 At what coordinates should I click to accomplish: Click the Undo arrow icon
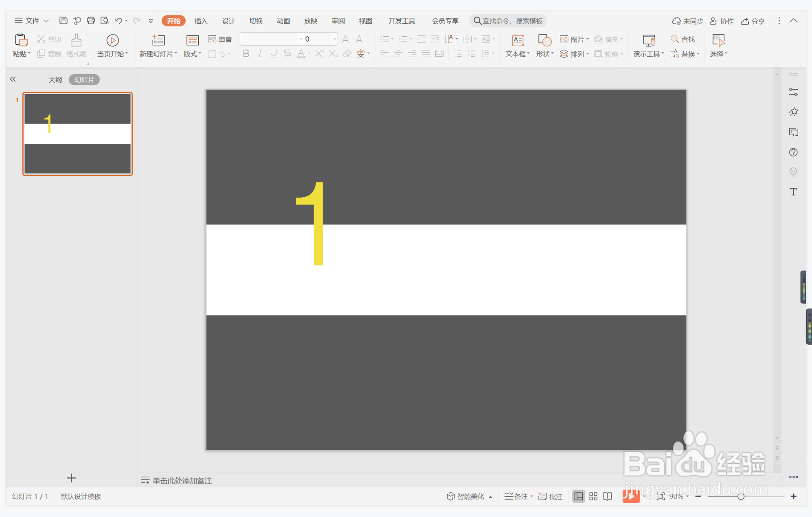click(x=118, y=20)
